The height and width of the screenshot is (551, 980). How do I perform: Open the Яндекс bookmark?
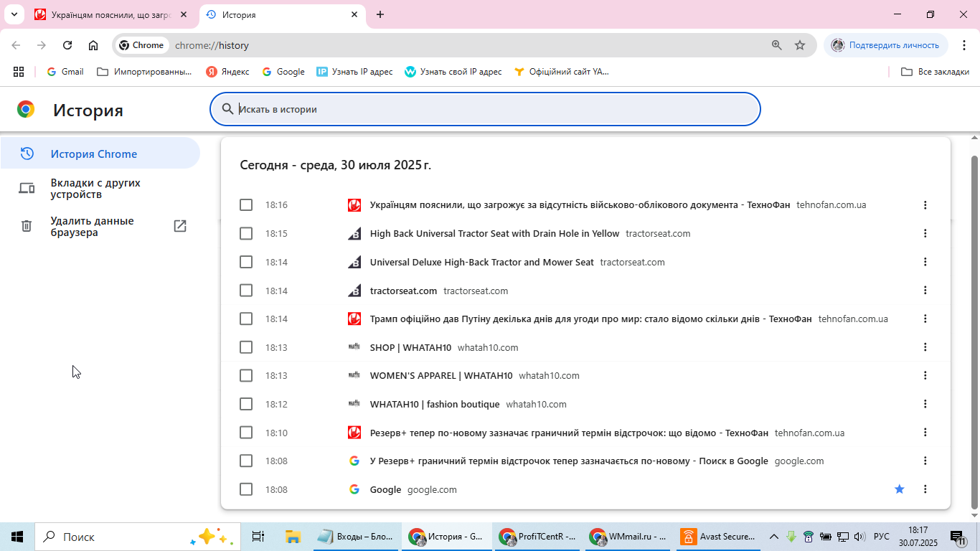click(227, 72)
